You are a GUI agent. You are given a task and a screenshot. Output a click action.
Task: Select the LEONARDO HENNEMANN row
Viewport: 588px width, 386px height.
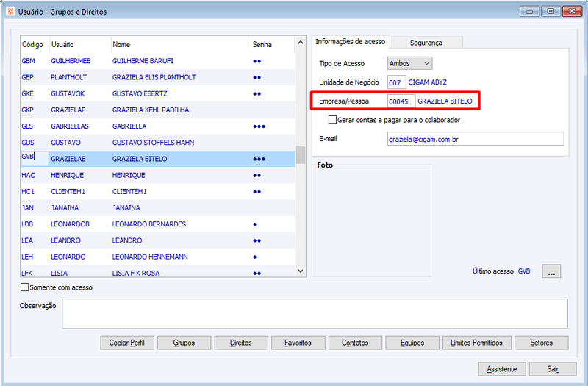point(158,257)
